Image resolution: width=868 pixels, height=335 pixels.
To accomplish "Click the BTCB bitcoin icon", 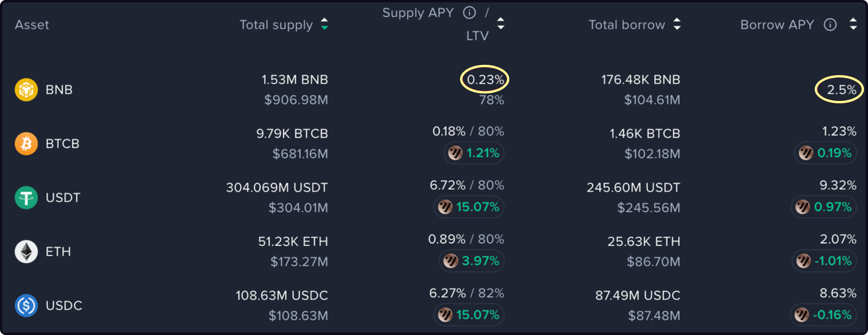I will point(26,144).
